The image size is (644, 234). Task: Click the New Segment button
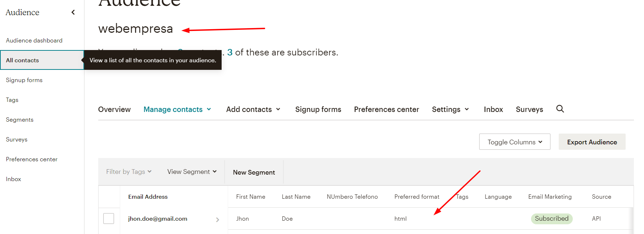point(254,172)
